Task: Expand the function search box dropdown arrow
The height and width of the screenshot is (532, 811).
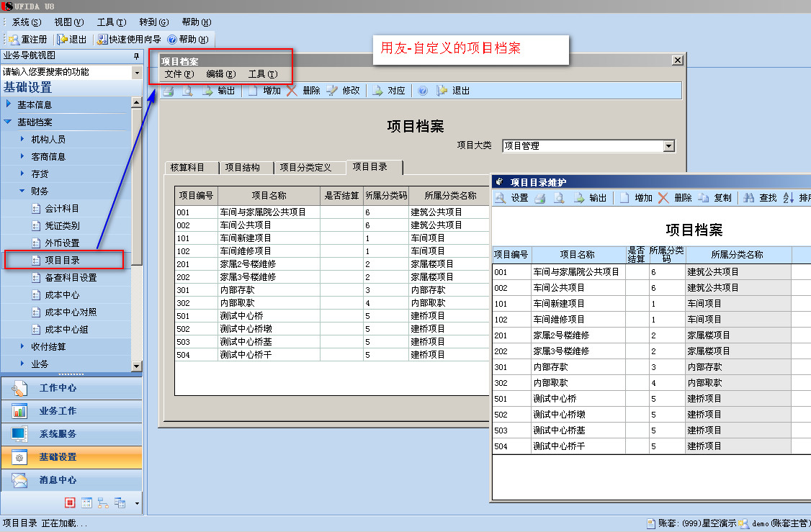Action: point(137,73)
